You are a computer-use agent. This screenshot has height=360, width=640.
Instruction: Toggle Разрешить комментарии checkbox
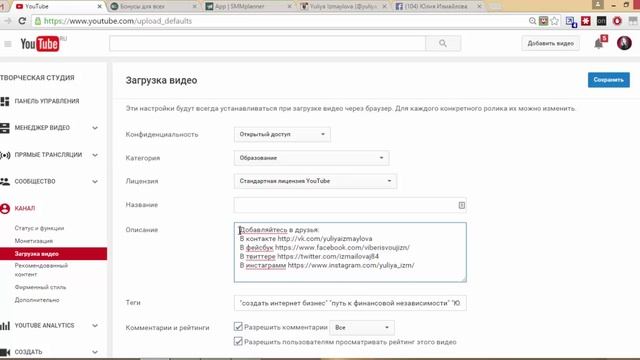(x=238, y=327)
